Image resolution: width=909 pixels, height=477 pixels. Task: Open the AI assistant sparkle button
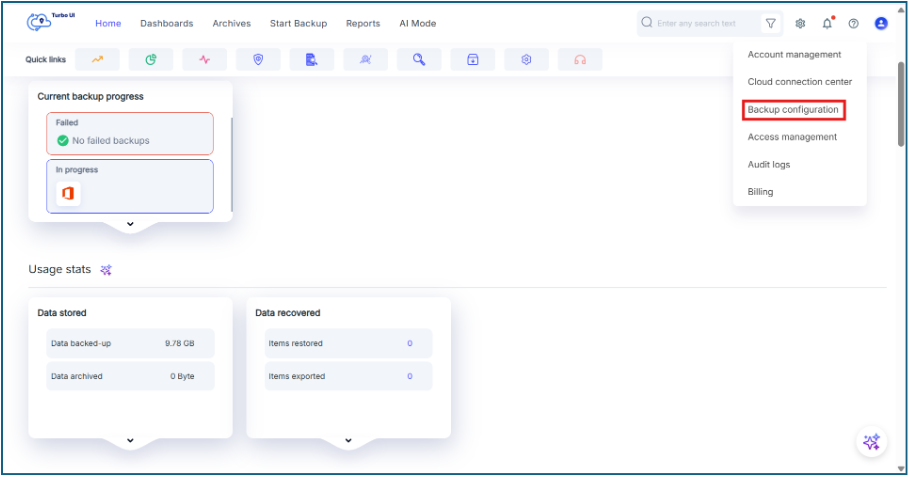coord(871,442)
